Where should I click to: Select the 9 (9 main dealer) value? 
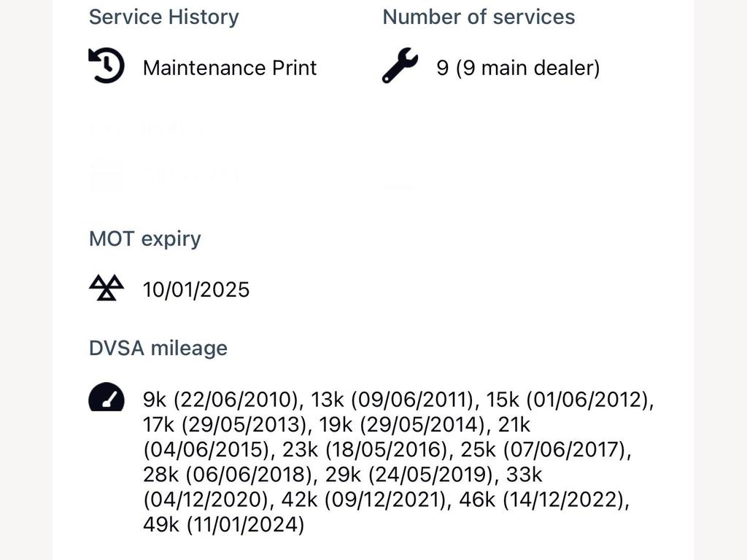tap(518, 68)
